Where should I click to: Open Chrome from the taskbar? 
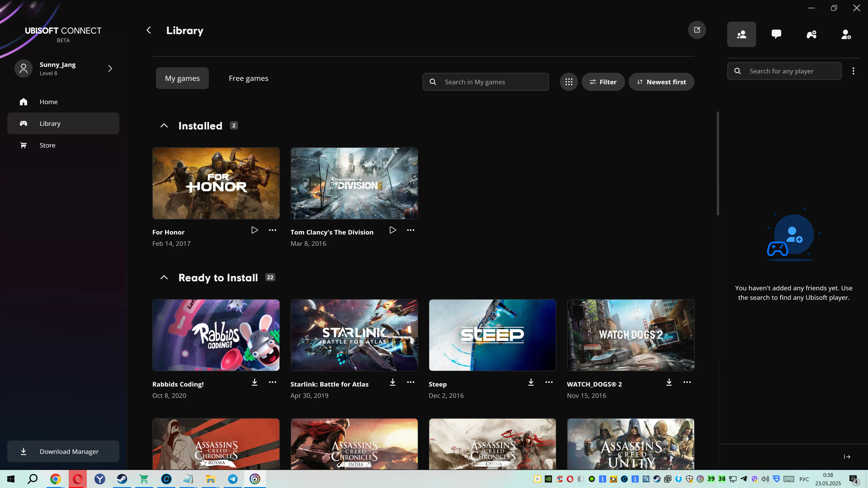point(55,479)
